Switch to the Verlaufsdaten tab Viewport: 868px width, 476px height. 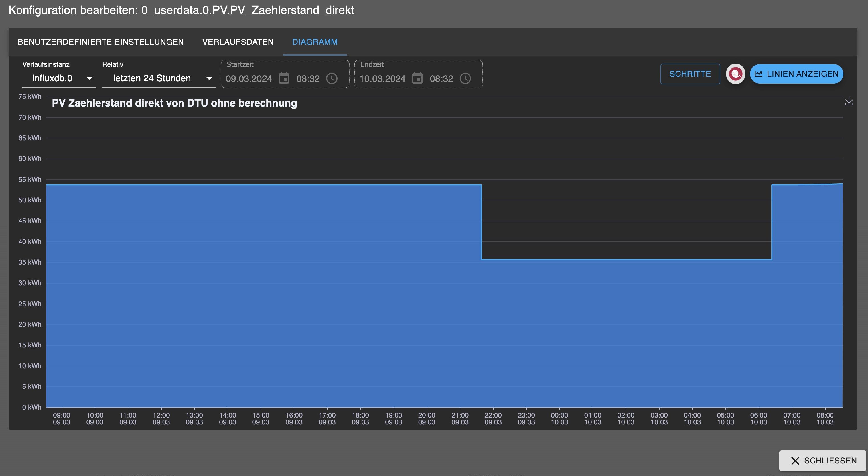pyautogui.click(x=238, y=42)
